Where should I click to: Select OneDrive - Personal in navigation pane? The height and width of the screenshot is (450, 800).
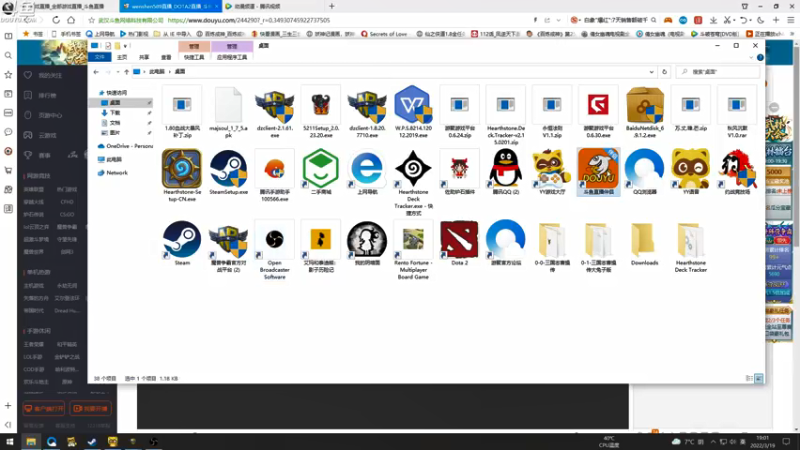click(125, 146)
